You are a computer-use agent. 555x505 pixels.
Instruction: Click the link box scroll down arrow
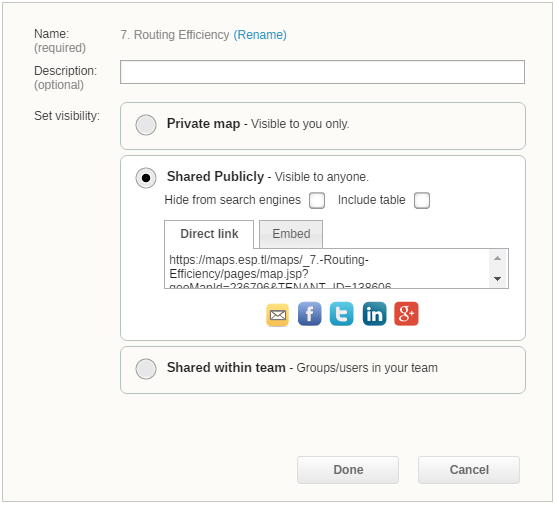(x=497, y=279)
